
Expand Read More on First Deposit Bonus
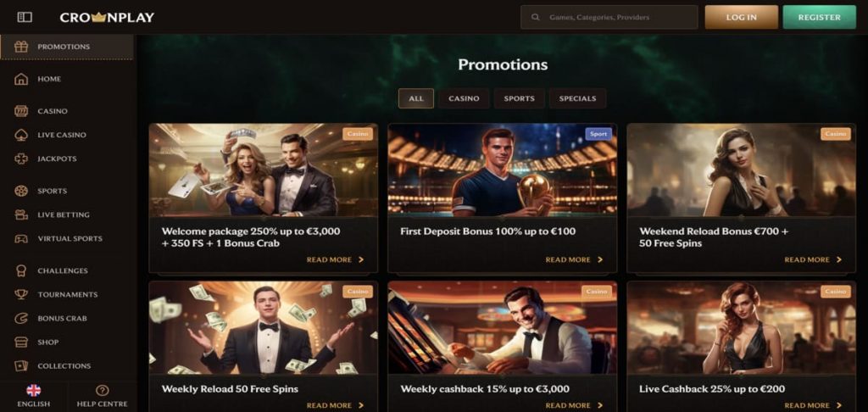574,260
